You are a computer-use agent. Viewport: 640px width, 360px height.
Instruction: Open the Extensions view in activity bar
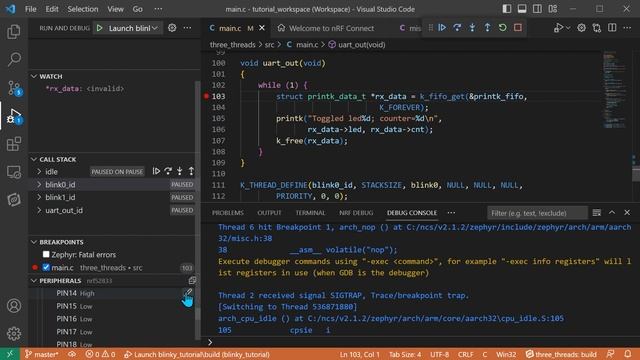click(14, 144)
